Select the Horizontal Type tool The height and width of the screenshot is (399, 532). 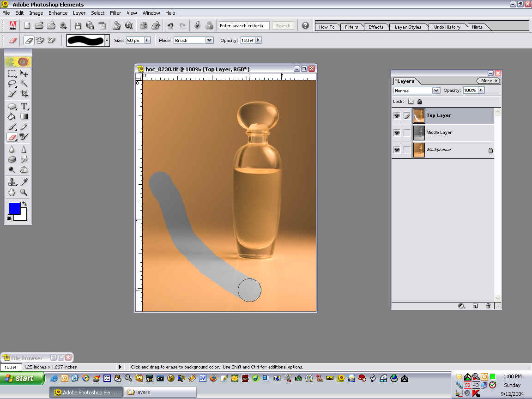pos(24,106)
